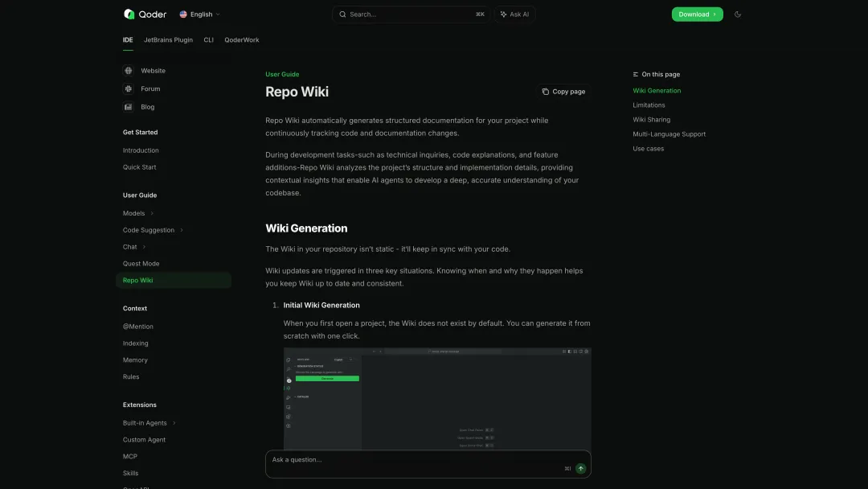The width and height of the screenshot is (868, 489).
Task: Click the US flag language icon
Action: [x=183, y=14]
